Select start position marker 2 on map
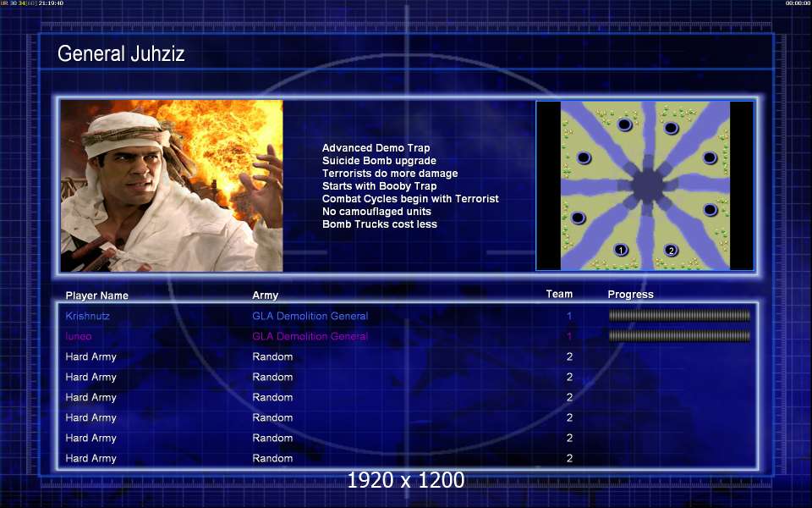812x508 pixels. (671, 251)
